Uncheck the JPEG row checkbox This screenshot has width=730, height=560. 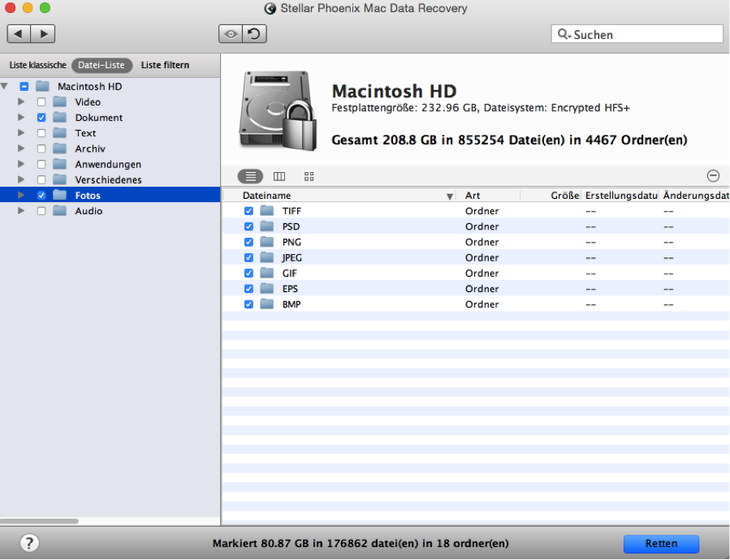(248, 257)
